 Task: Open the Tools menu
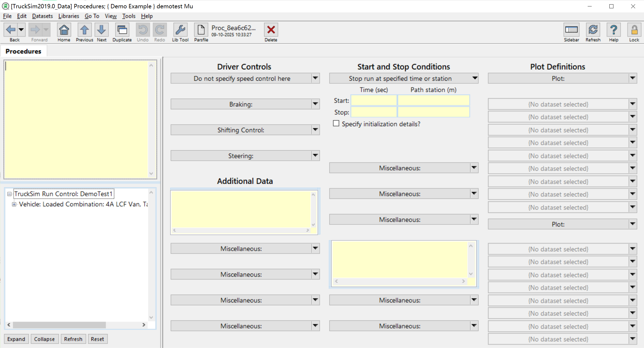tap(129, 16)
